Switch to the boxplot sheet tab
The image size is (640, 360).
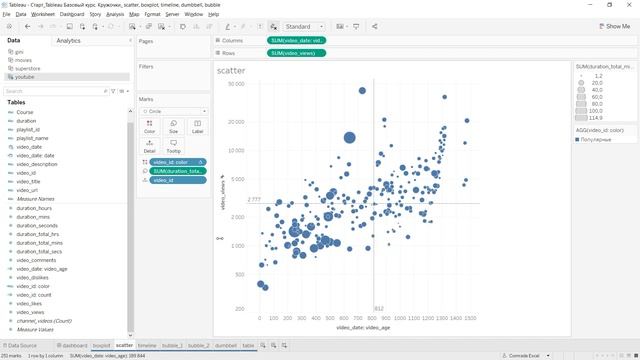tap(101, 346)
